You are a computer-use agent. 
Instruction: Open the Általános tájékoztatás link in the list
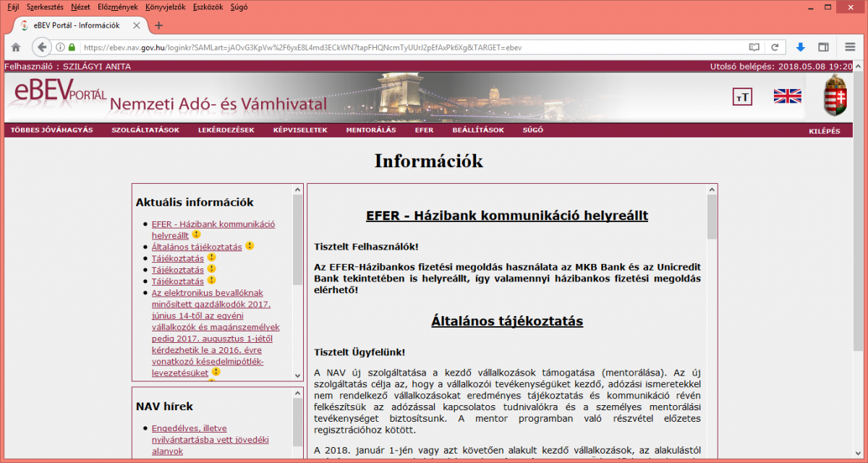[197, 247]
